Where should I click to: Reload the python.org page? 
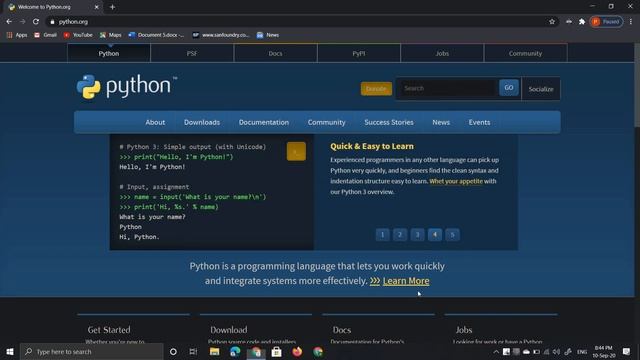[36, 22]
